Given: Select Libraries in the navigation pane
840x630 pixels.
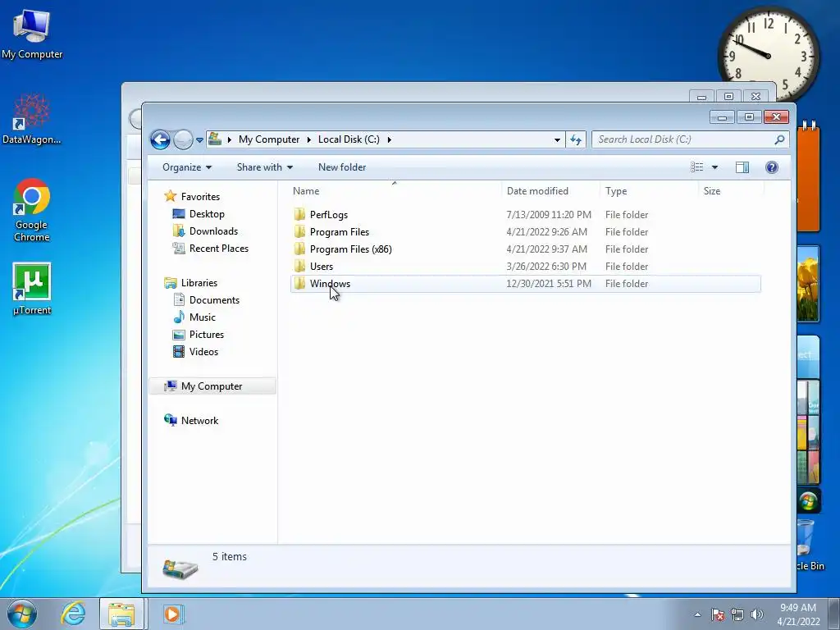Looking at the screenshot, I should pyautogui.click(x=199, y=283).
